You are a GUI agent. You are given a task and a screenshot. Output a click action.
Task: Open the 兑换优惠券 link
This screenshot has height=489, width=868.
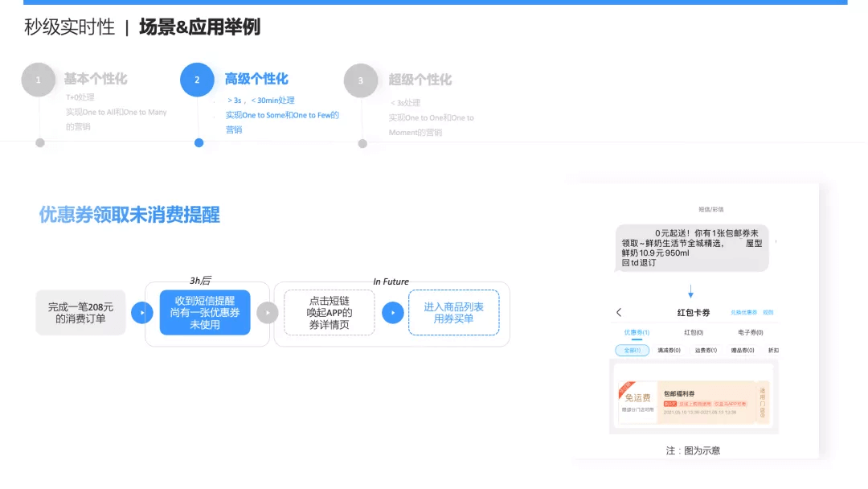(x=744, y=312)
